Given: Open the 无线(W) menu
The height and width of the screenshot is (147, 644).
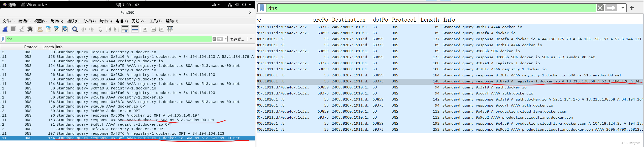Looking at the screenshot, I should (139, 21).
